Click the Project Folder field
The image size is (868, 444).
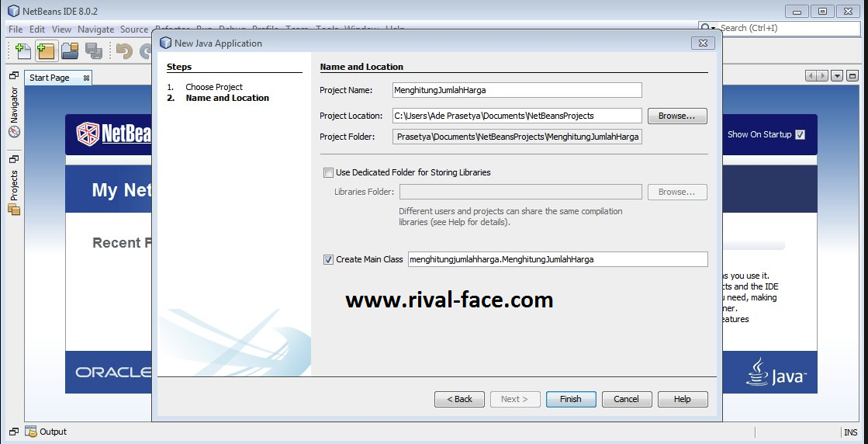click(x=517, y=137)
